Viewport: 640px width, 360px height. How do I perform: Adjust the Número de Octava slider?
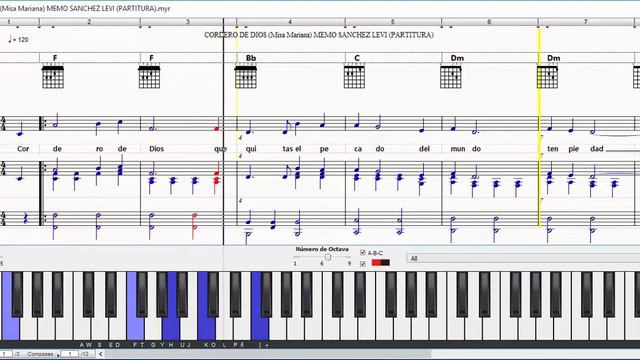tap(328, 257)
